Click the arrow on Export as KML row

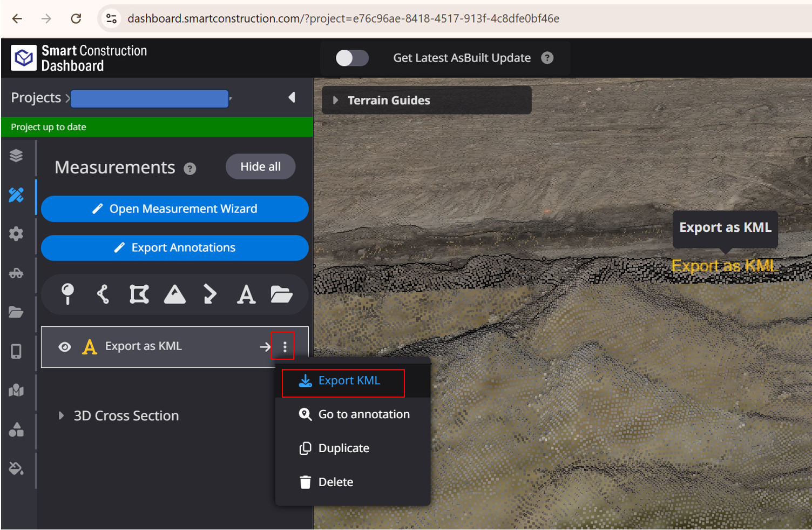pyautogui.click(x=265, y=347)
